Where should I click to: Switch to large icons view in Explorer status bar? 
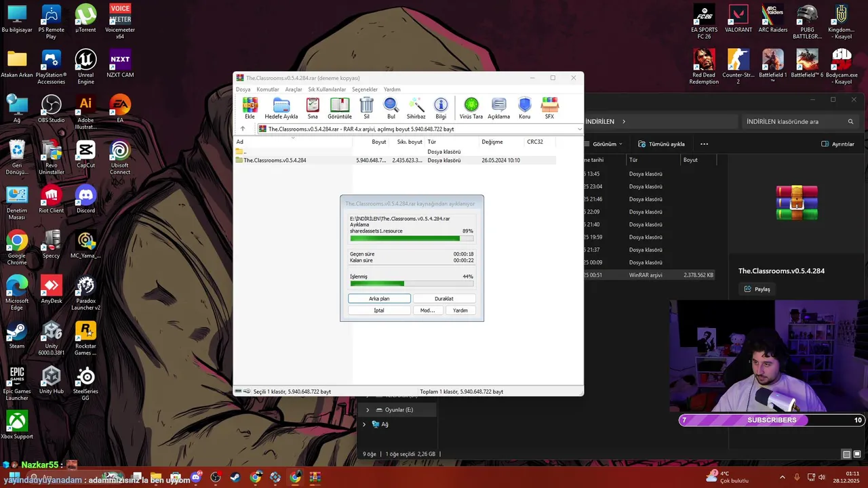pos(858,454)
